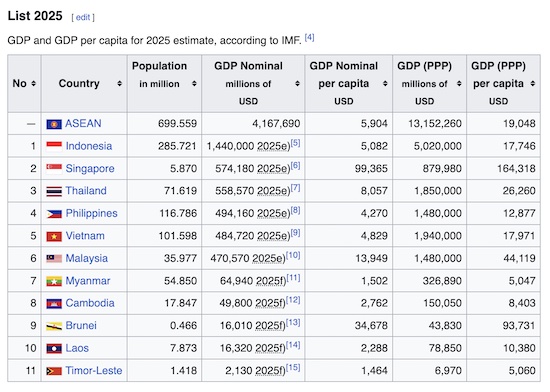The height and width of the screenshot is (392, 550).
Task: Click the ASEAN flag icon
Action: pyautogui.click(x=54, y=124)
